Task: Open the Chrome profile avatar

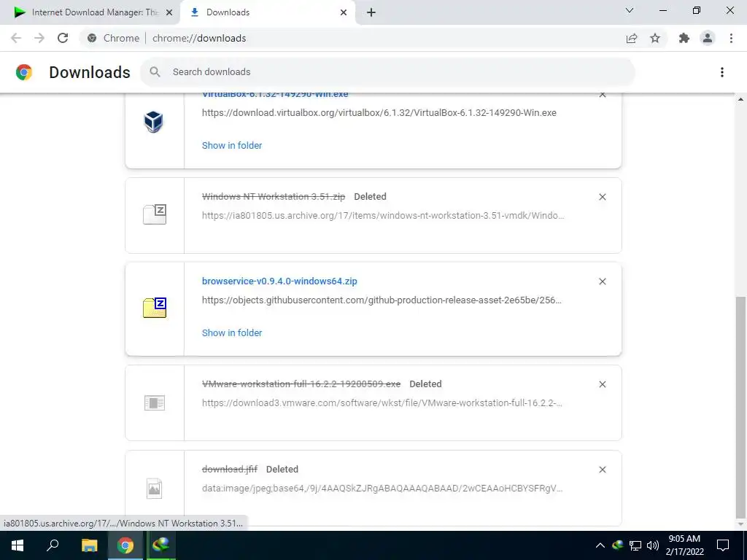Action: 708,38
